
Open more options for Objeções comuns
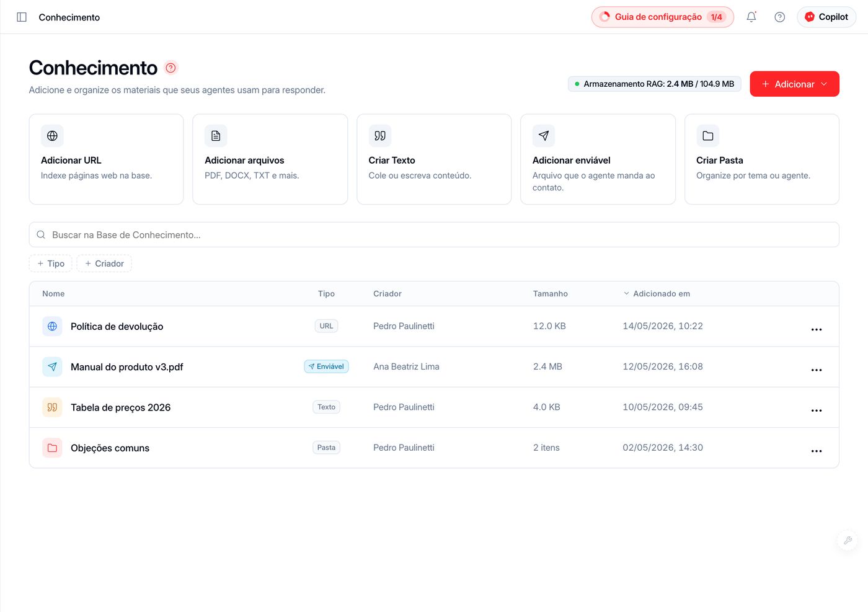(817, 451)
